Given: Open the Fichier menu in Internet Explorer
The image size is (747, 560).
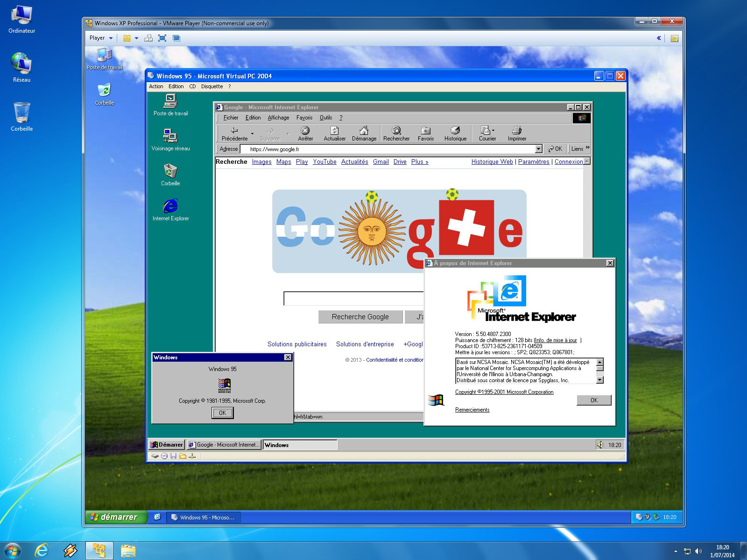Looking at the screenshot, I should pyautogui.click(x=231, y=118).
